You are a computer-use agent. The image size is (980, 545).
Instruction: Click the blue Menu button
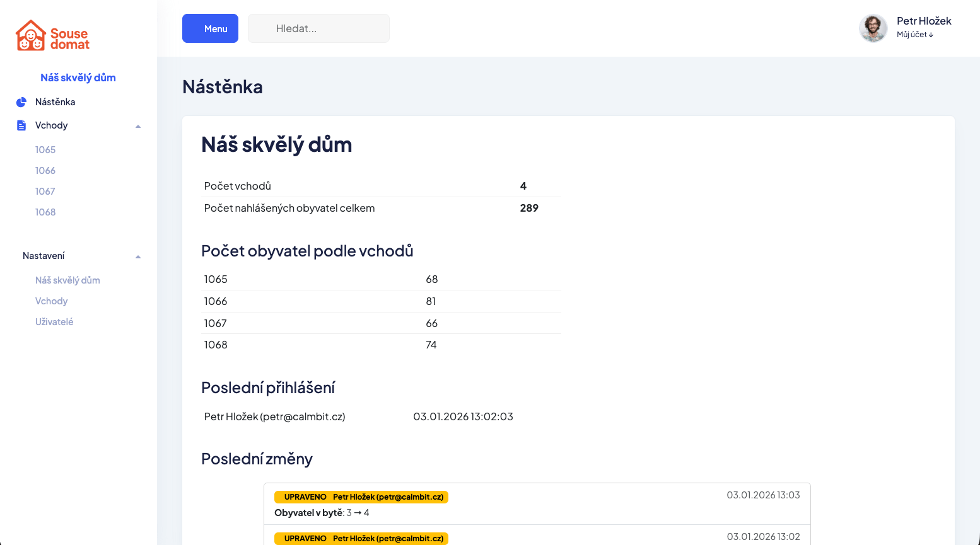(210, 28)
